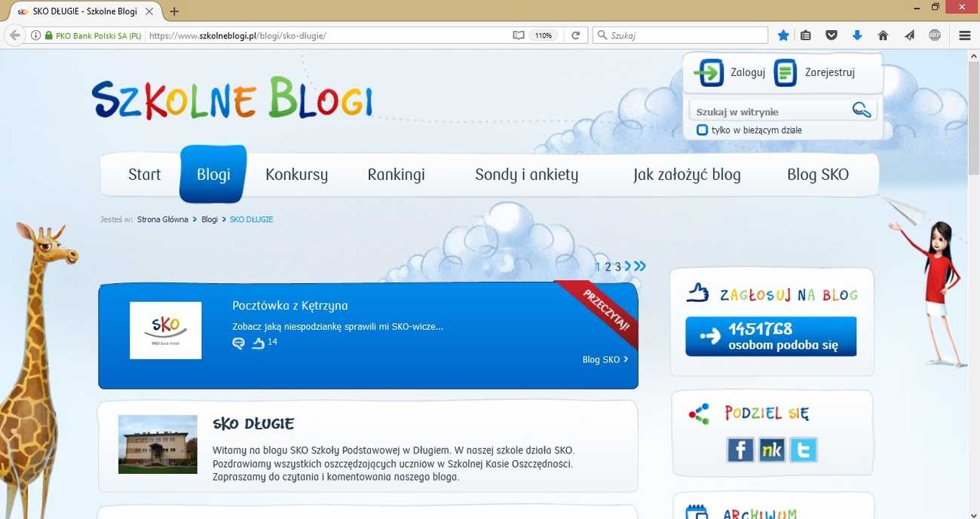Open the Pocket icon in toolbar
Screen dimensions: 980x519
pos(831,35)
